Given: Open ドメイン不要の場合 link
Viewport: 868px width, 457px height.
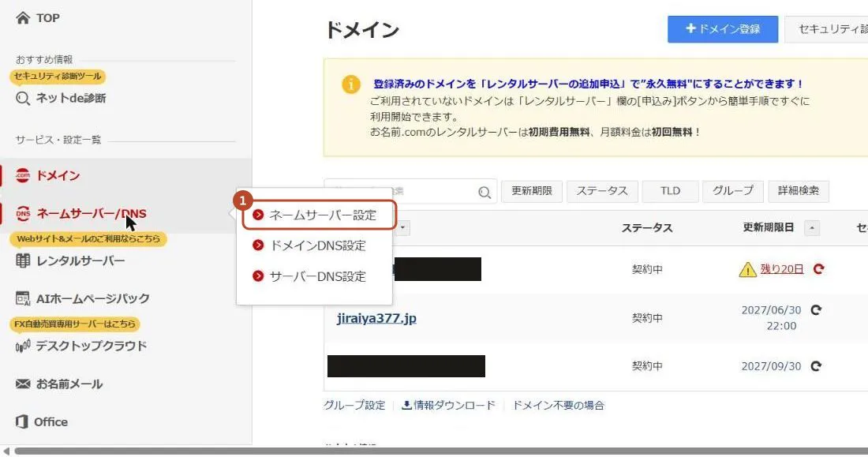Looking at the screenshot, I should click(x=558, y=406).
